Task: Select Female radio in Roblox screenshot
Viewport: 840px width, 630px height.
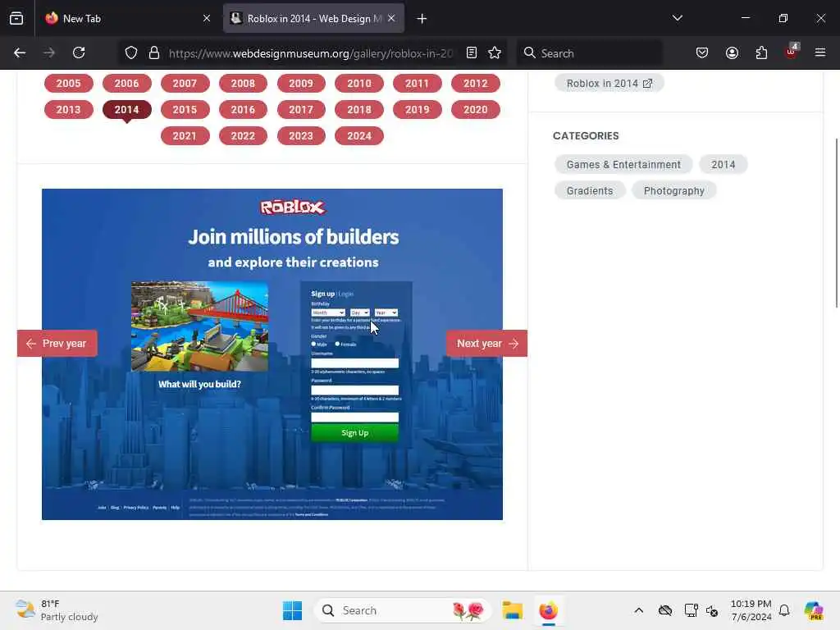Action: tap(337, 344)
